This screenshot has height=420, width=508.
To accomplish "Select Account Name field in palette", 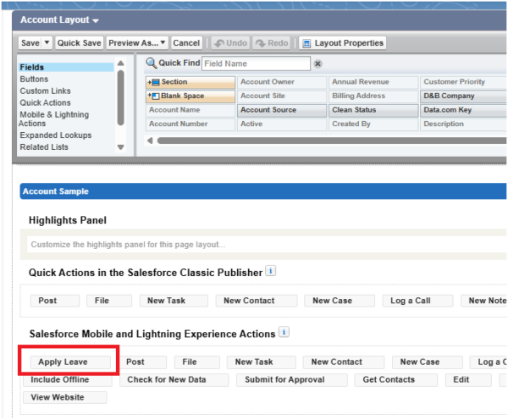I will tap(190, 110).
